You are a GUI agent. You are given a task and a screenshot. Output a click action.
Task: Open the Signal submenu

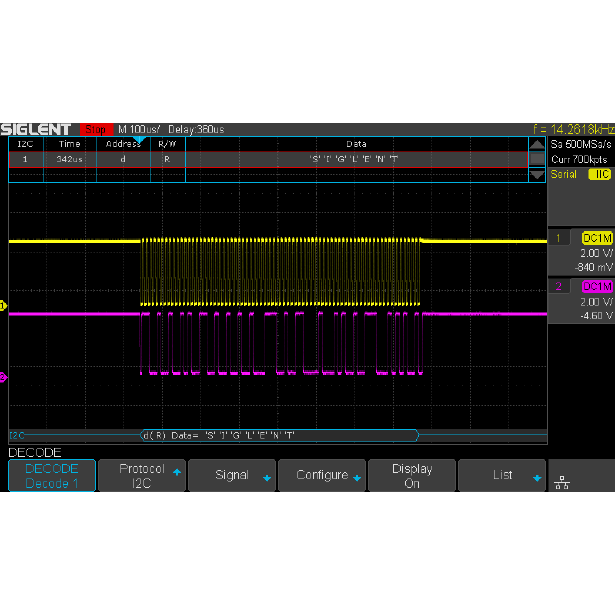click(x=232, y=475)
